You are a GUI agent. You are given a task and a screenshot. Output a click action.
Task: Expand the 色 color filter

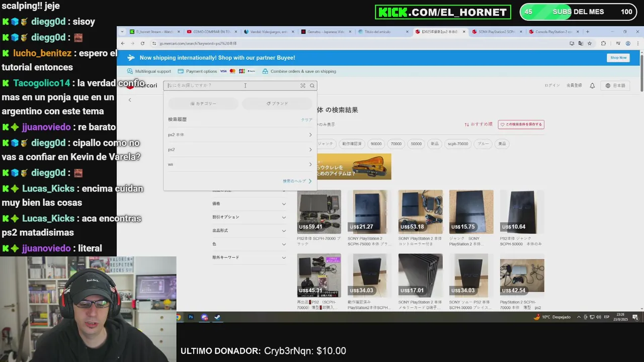coord(249,244)
